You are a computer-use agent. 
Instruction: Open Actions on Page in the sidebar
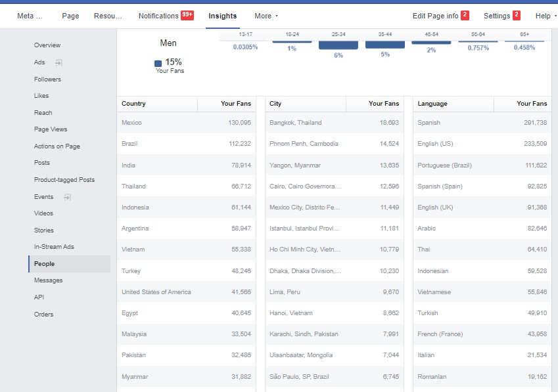tap(57, 146)
